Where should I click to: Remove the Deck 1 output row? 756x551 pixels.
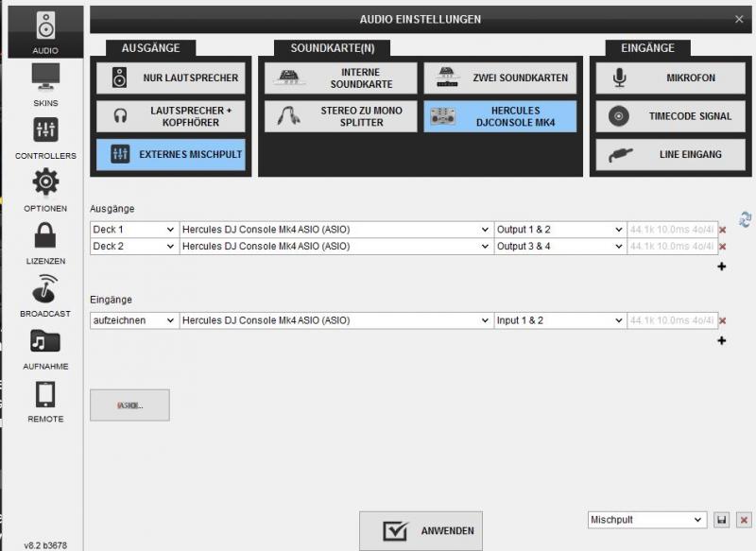click(722, 230)
